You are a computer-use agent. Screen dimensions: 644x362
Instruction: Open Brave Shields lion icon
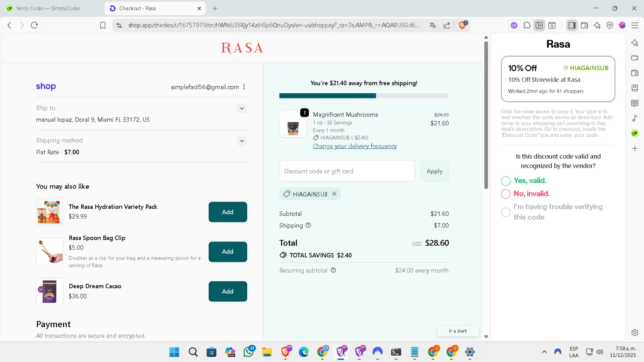462,25
